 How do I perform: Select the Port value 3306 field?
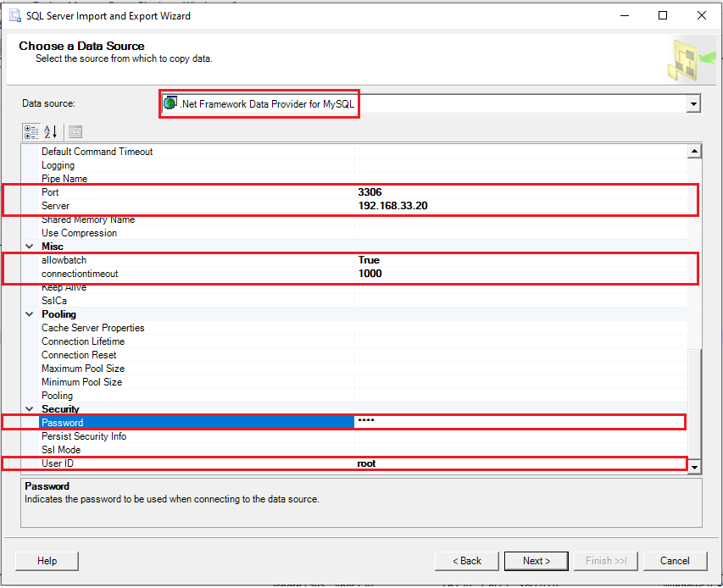pyautogui.click(x=520, y=192)
